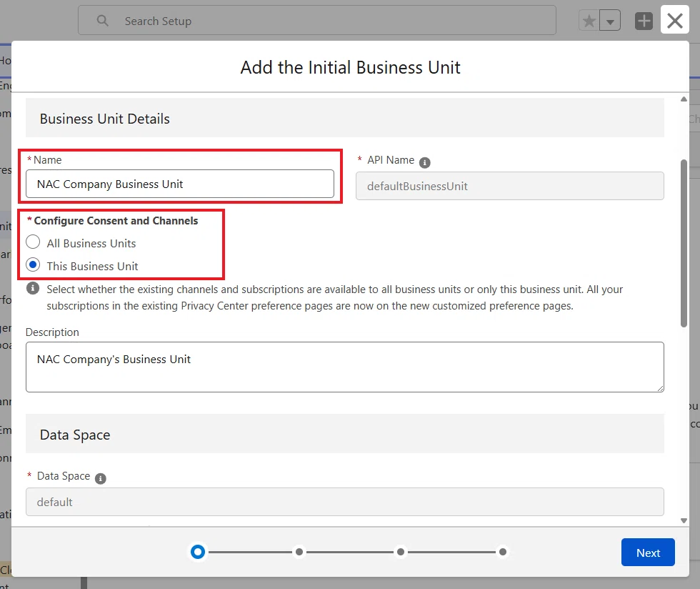
Task: Show the Data Space info tooltip icon
Action: pyautogui.click(x=101, y=479)
